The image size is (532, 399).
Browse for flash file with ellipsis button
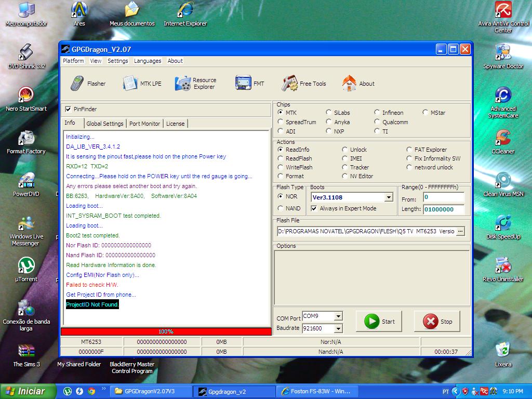(x=460, y=231)
